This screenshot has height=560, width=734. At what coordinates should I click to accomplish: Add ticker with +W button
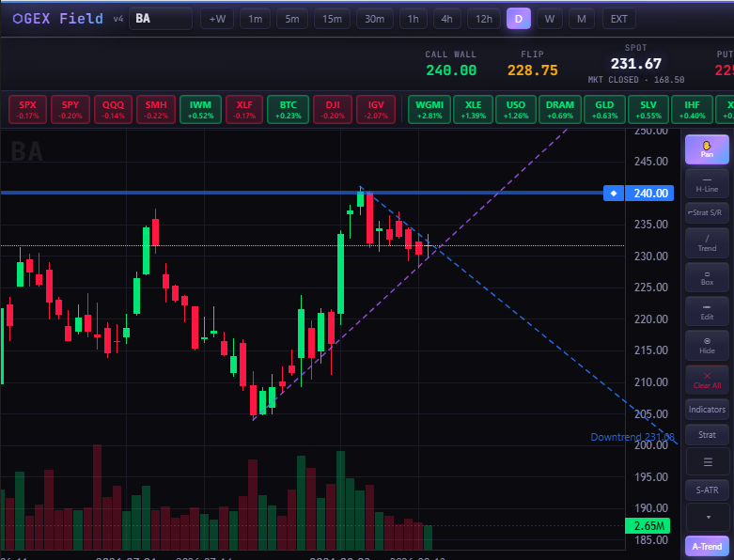coord(217,19)
